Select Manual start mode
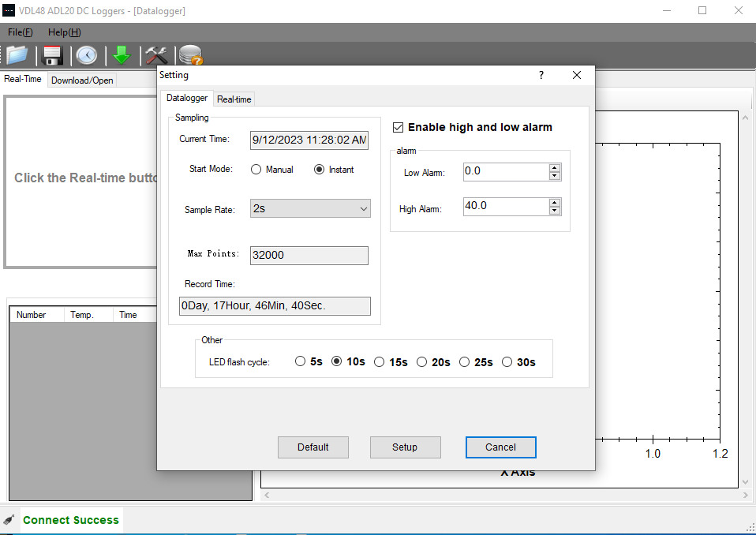This screenshot has height=535, width=756. 256,170
